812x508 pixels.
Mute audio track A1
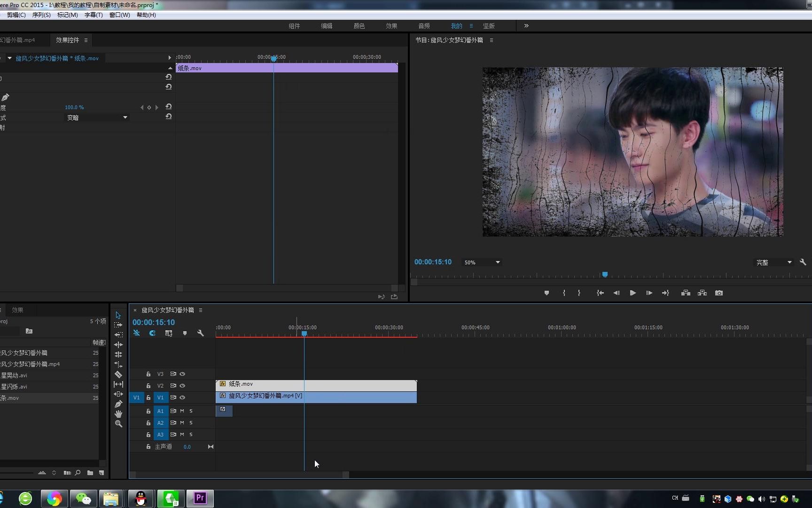(182, 411)
